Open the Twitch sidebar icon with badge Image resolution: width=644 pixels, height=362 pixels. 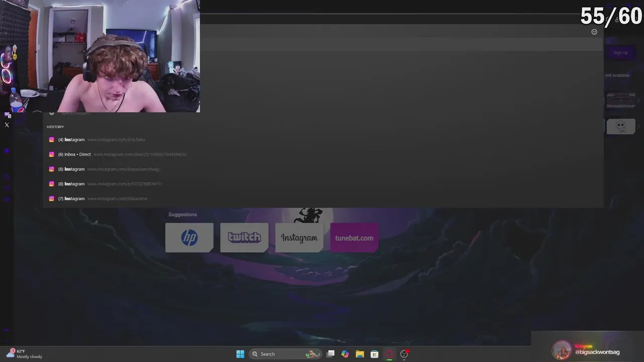(7, 115)
